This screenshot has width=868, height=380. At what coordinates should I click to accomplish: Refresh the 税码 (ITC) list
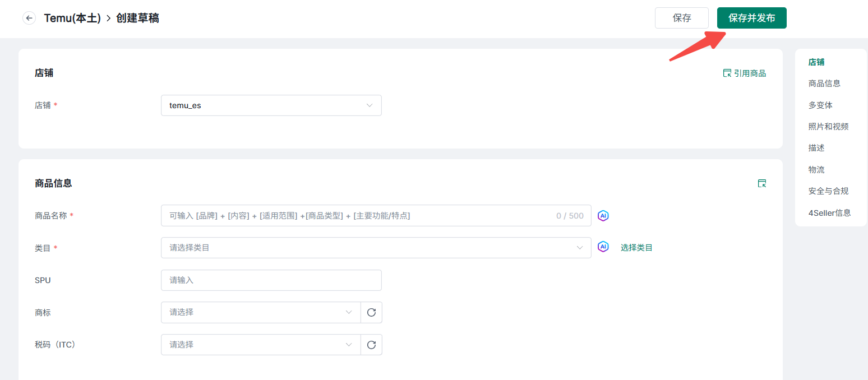tap(371, 345)
